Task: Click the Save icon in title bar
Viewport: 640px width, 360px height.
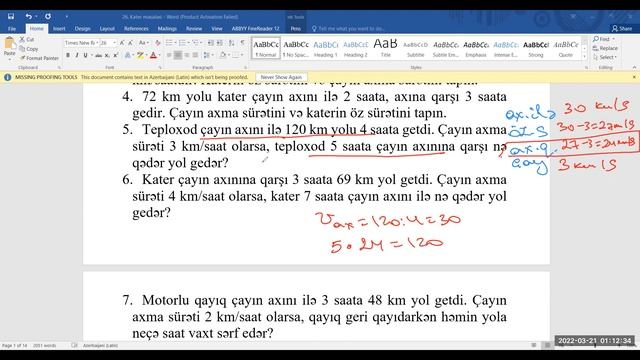Action: click(x=11, y=16)
